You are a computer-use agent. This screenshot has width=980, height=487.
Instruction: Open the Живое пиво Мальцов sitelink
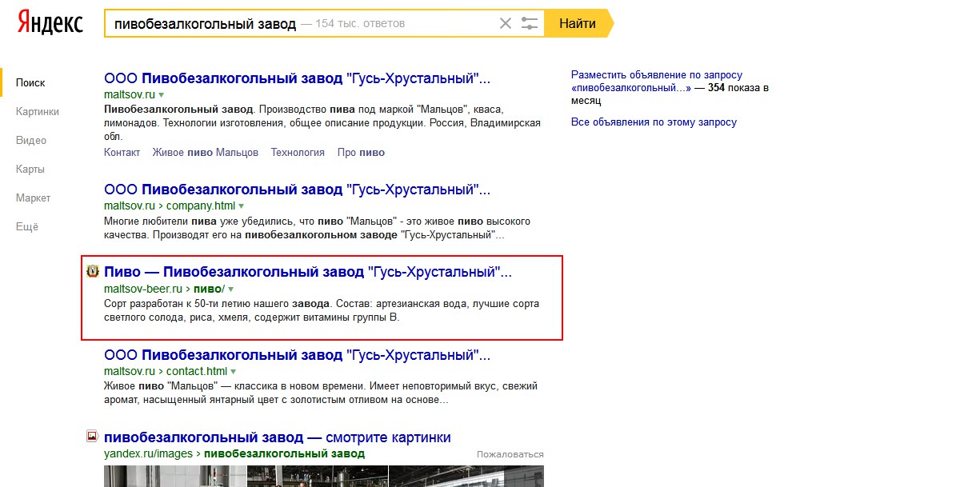point(206,152)
